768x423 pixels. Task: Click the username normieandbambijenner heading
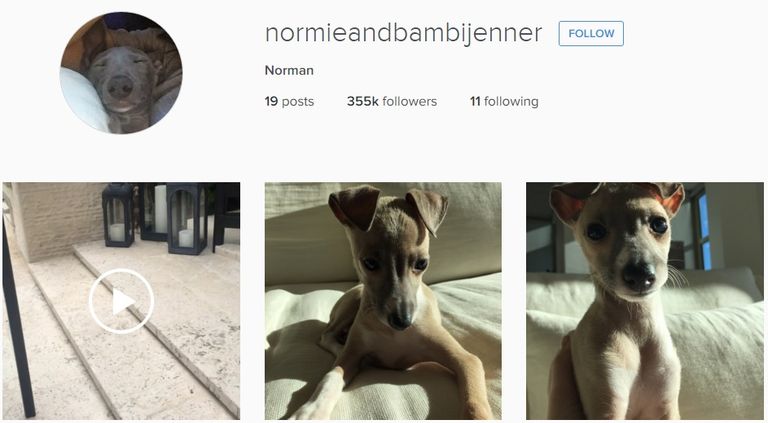[403, 33]
